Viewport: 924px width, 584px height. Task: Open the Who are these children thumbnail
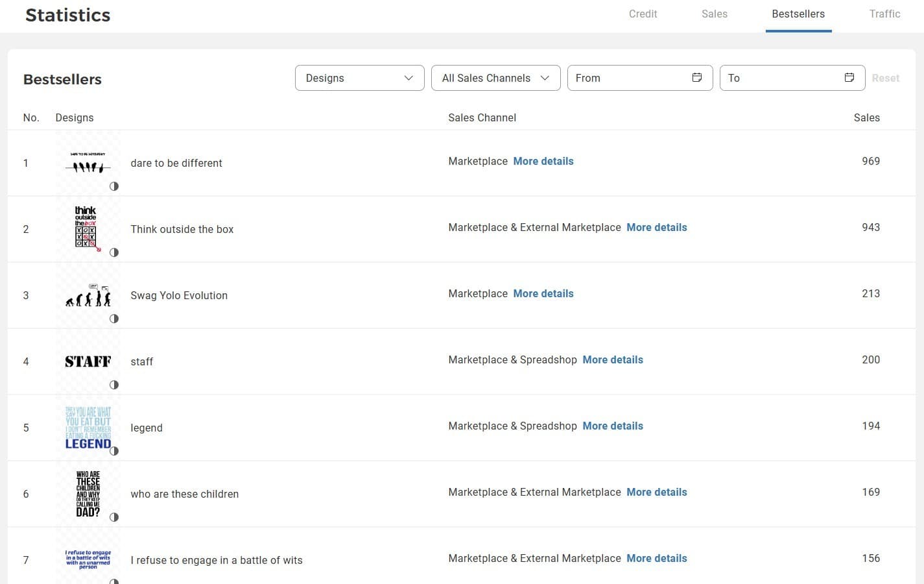pyautogui.click(x=88, y=494)
